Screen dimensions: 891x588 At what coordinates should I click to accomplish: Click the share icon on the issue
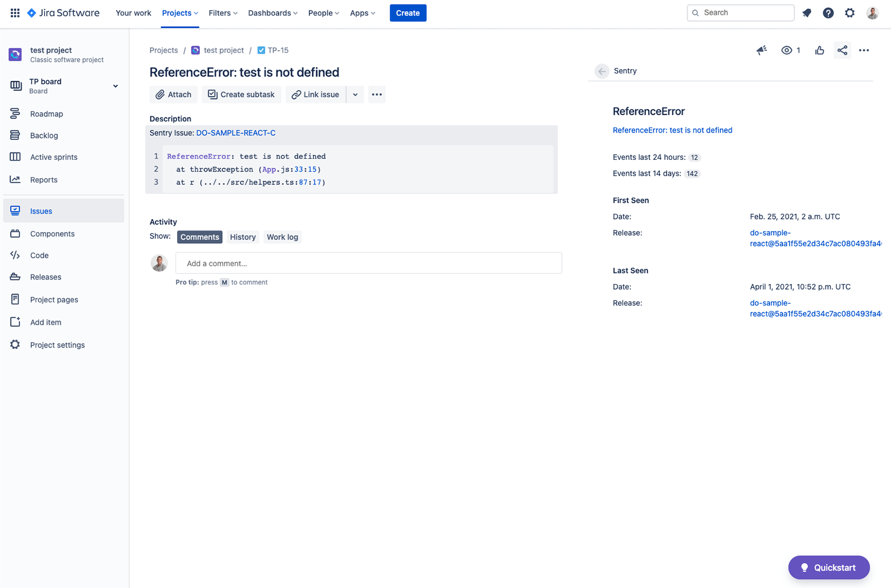coord(842,50)
